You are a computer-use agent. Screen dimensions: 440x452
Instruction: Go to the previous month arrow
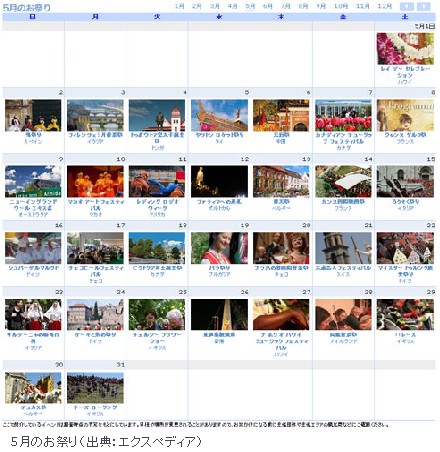point(407,6)
